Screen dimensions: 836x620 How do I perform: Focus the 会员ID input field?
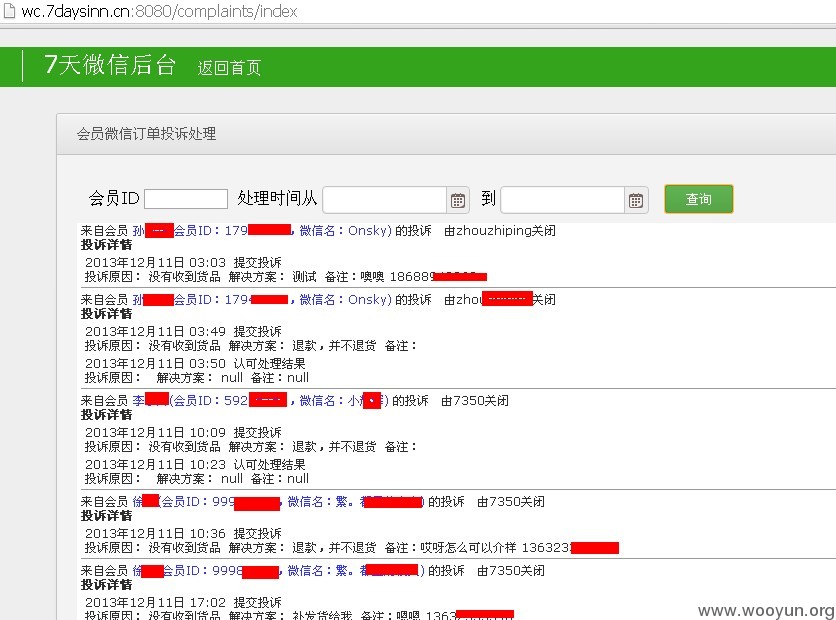click(186, 199)
